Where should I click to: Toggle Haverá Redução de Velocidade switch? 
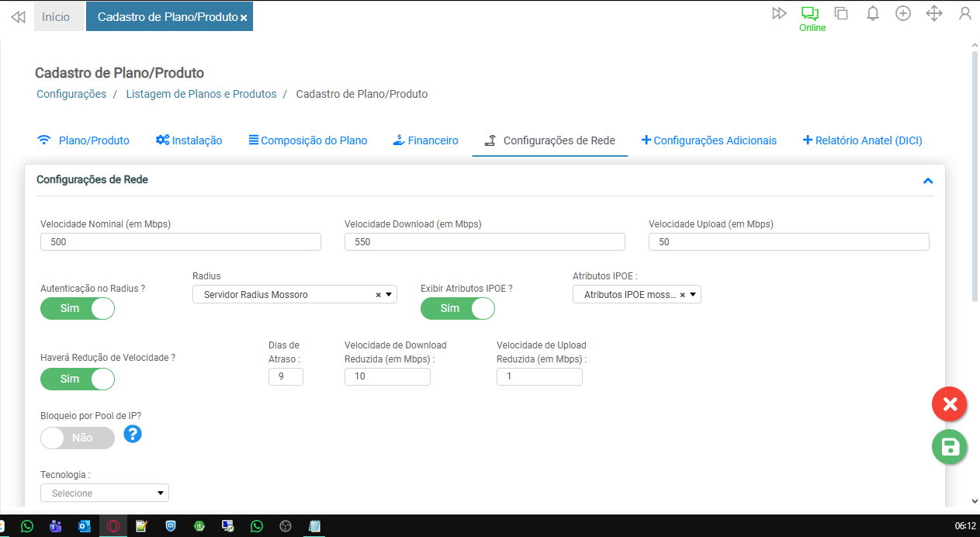click(x=78, y=379)
